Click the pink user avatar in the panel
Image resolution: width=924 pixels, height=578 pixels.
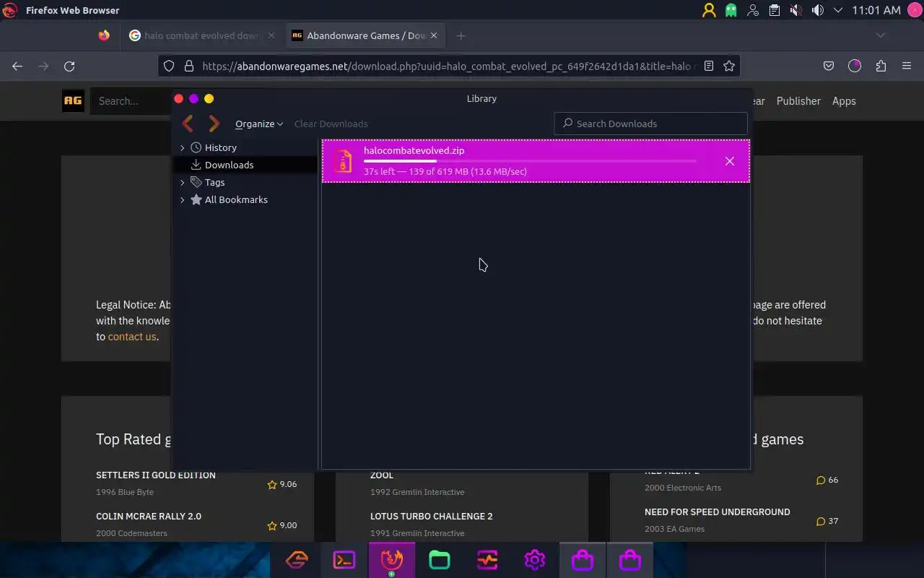(913, 10)
